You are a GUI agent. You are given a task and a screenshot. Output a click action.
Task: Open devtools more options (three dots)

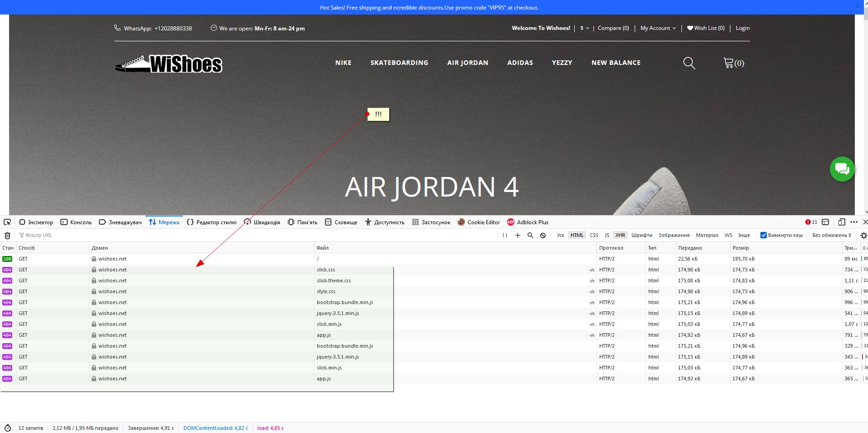(854, 222)
